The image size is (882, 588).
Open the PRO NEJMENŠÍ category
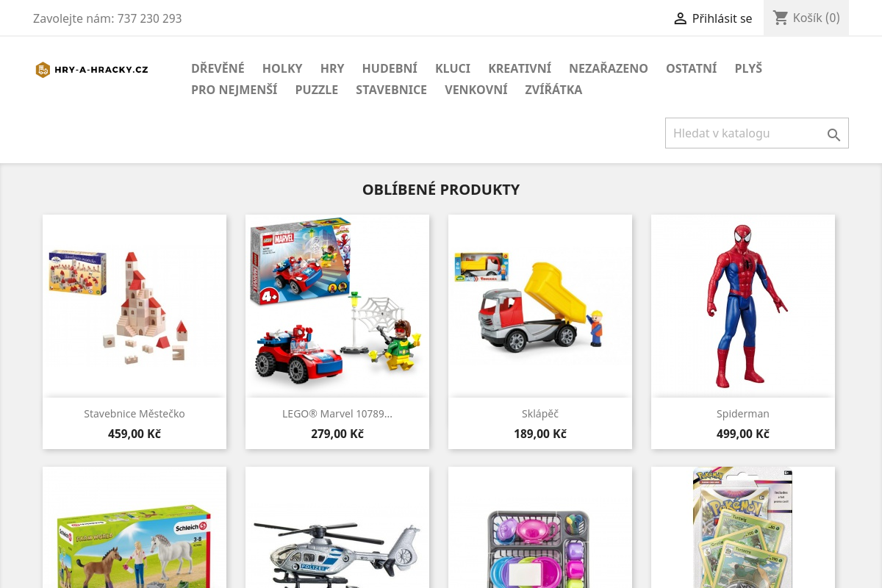pyautogui.click(x=234, y=90)
